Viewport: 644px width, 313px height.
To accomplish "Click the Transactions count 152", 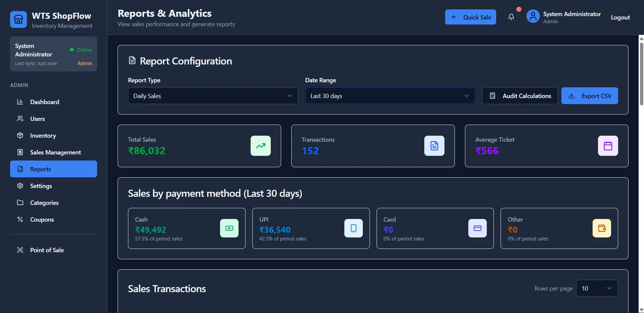I will (x=310, y=151).
